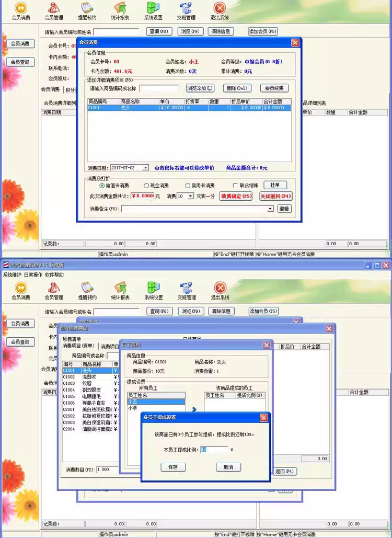Click 清除信息 button in upper screenshot
Viewport: 392px width, 538px height.
[221, 31]
